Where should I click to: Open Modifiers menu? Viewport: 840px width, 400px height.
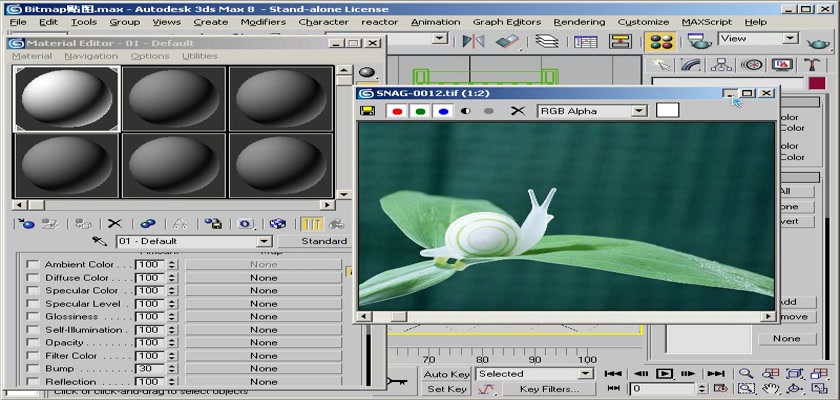[263, 22]
